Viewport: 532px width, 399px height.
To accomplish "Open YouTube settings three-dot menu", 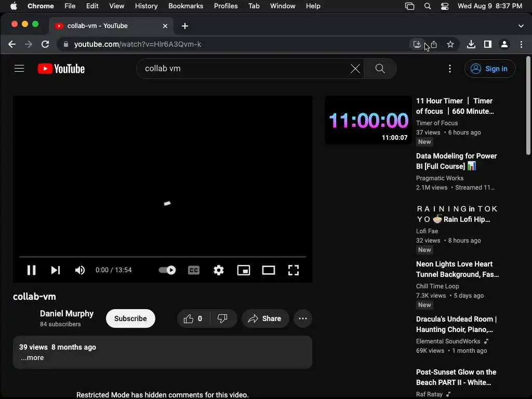I will (x=450, y=69).
